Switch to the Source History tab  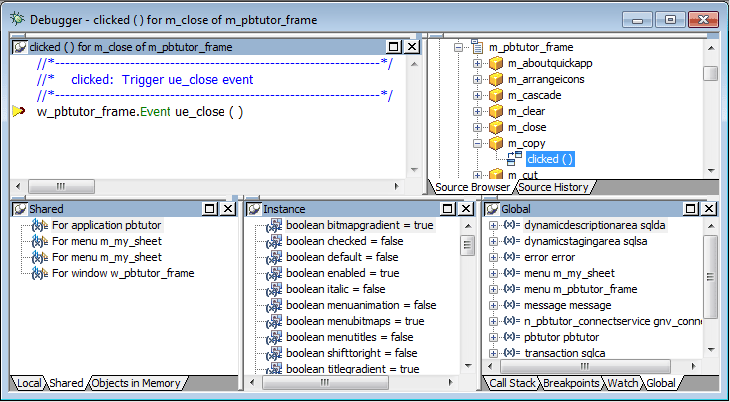click(x=553, y=187)
